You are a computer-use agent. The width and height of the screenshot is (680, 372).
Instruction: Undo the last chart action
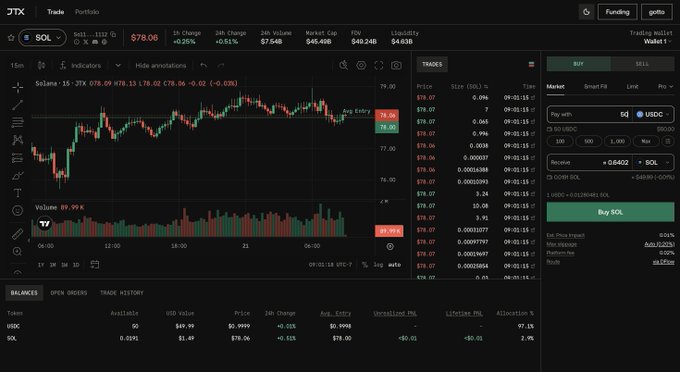point(203,65)
